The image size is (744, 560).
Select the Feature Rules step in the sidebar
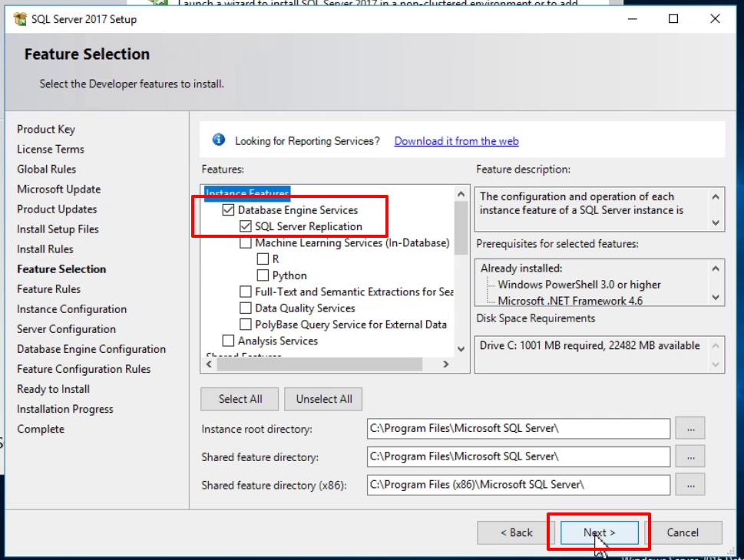49,288
